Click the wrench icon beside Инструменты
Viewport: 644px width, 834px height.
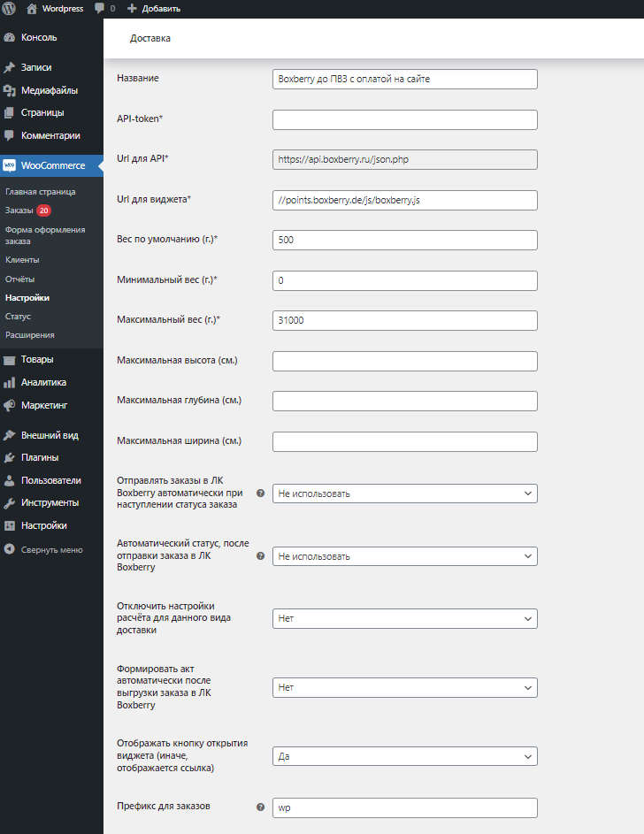click(x=10, y=503)
